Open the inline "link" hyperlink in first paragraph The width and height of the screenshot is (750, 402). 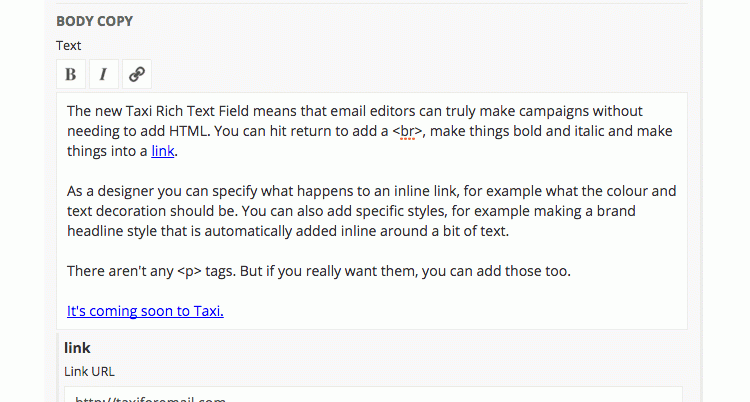(163, 152)
